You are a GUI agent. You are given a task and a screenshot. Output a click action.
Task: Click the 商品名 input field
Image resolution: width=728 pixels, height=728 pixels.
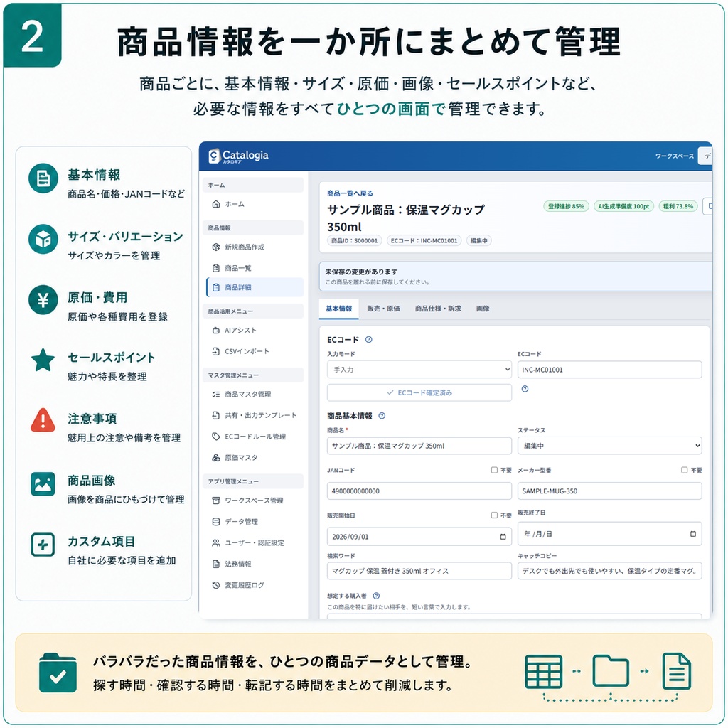coord(419,446)
